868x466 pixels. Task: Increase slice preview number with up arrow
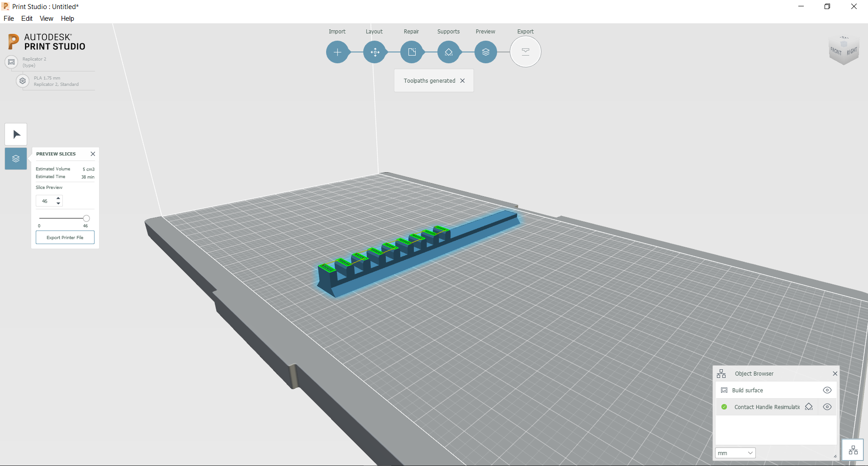pos(58,198)
